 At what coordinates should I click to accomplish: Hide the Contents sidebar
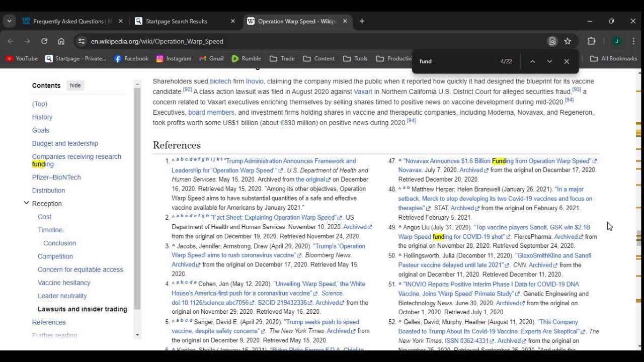point(75,85)
